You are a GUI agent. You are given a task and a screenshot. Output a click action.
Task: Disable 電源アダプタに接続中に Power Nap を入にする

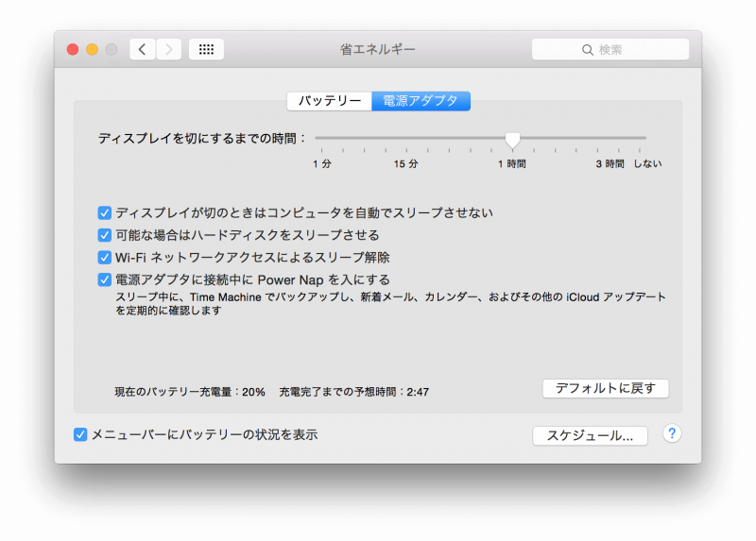105,279
